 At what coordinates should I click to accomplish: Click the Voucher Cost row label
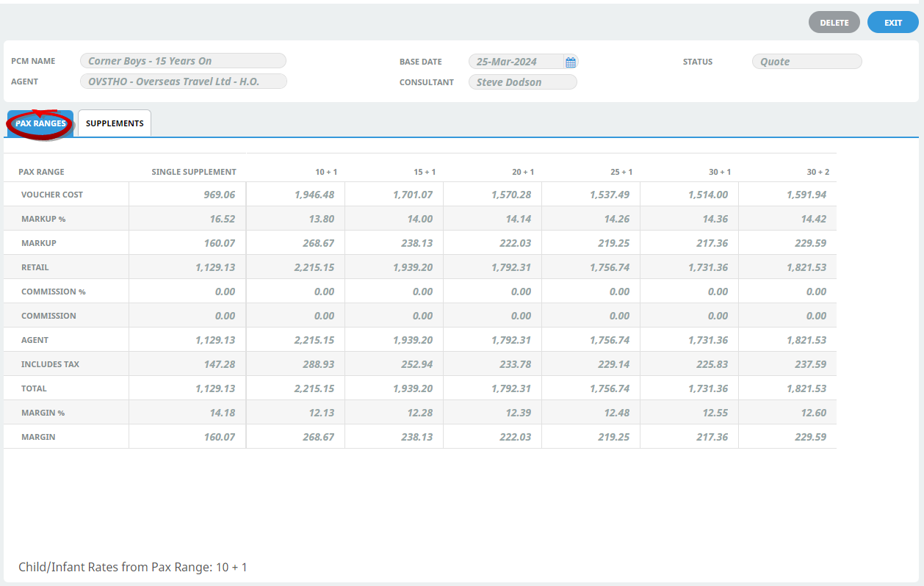(52, 195)
